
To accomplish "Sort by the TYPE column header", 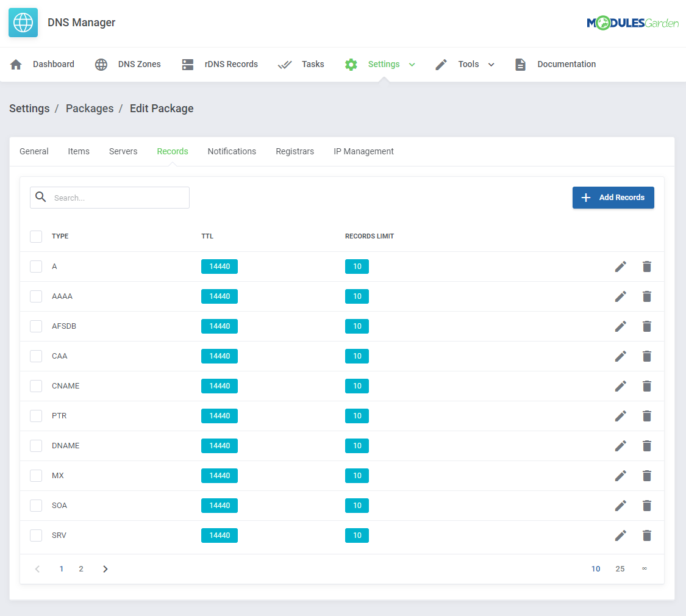I will [60, 236].
